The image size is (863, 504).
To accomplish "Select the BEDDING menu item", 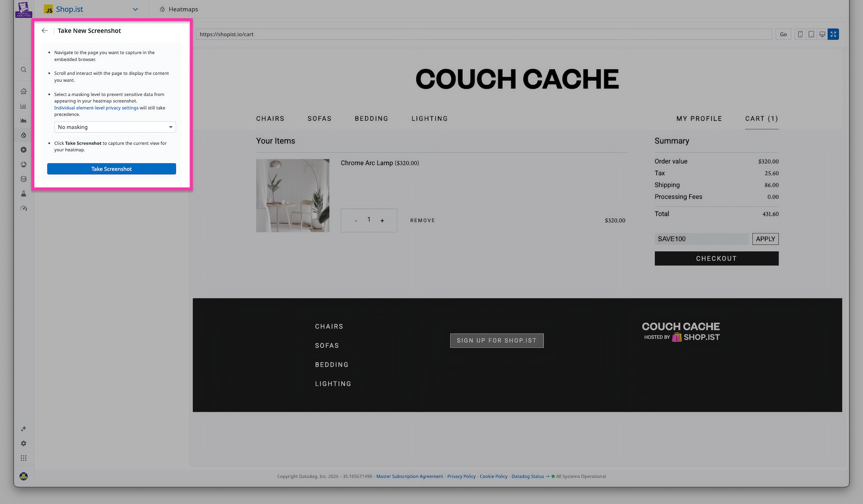I will pyautogui.click(x=371, y=119).
